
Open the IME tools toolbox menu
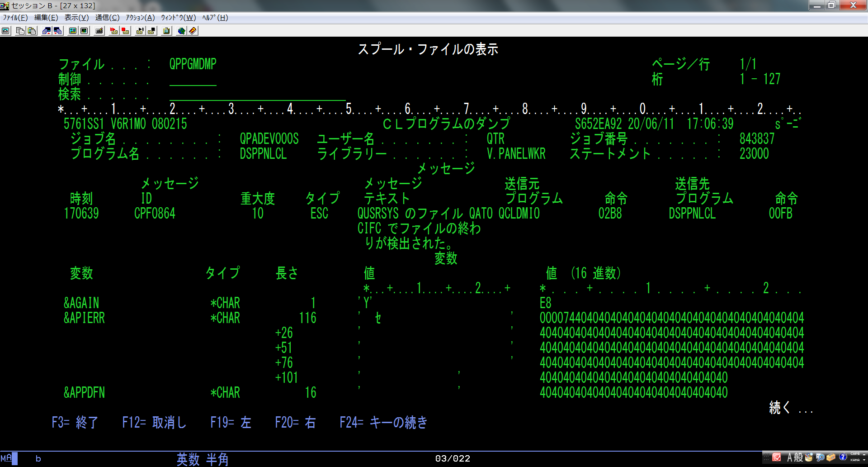pyautogui.click(x=831, y=457)
